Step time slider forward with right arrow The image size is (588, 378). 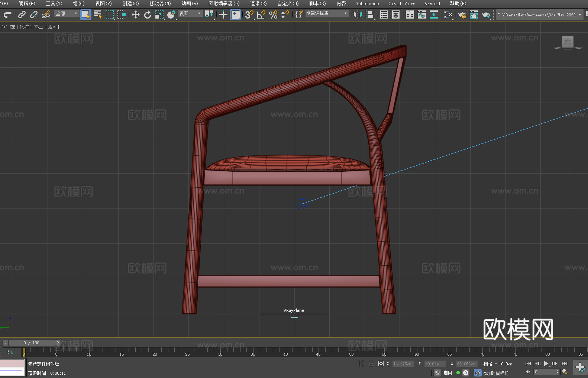pyautogui.click(x=58, y=343)
